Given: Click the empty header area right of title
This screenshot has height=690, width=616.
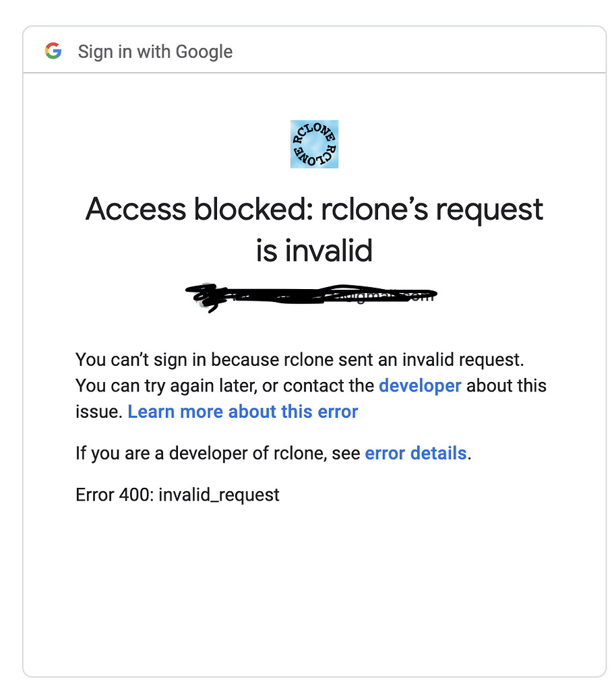Looking at the screenshot, I should [x=418, y=51].
